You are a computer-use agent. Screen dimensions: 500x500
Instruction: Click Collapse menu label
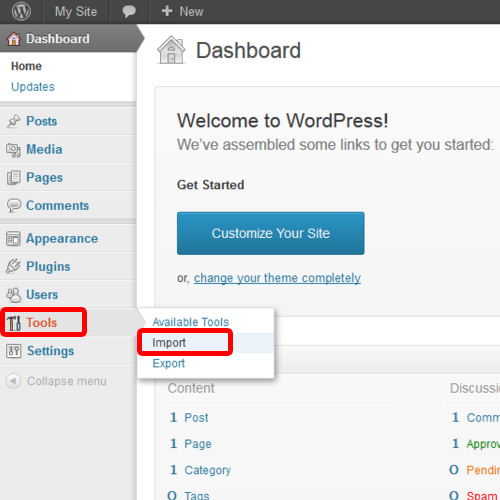click(x=67, y=381)
